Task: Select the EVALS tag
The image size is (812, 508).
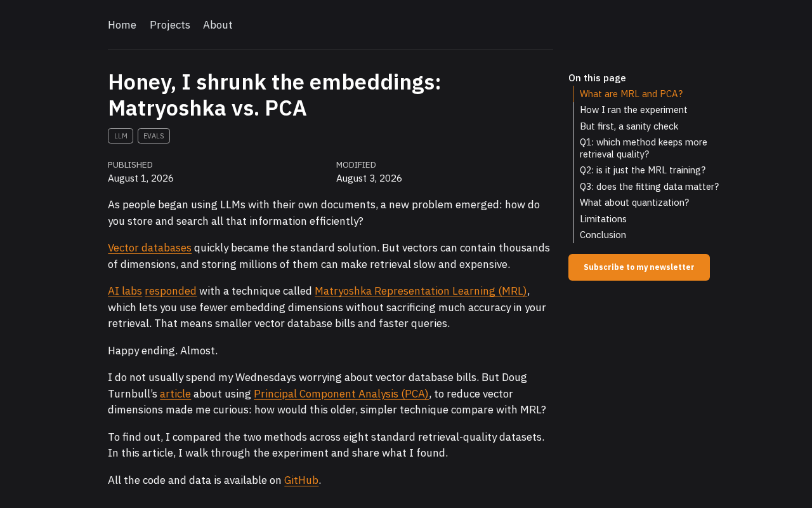Action: tap(154, 136)
